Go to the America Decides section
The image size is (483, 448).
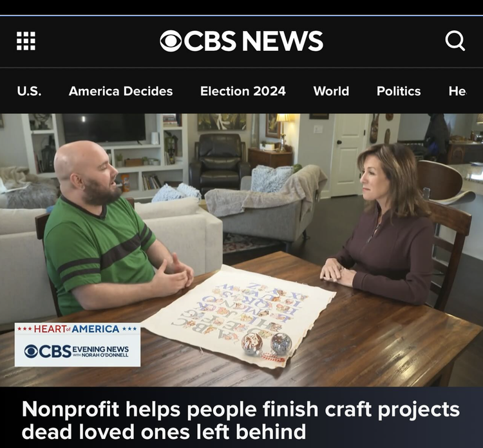pyautogui.click(x=121, y=91)
